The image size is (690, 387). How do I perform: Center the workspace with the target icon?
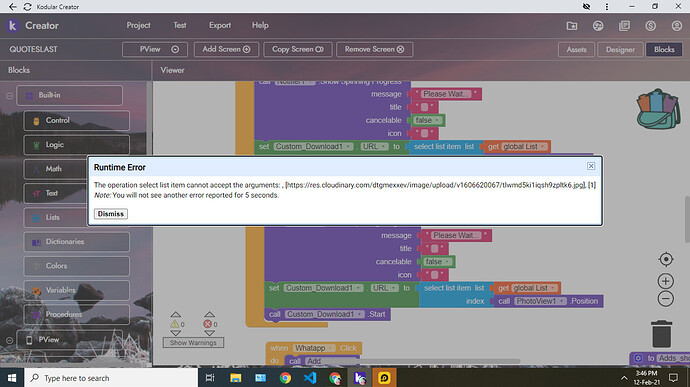coord(666,259)
